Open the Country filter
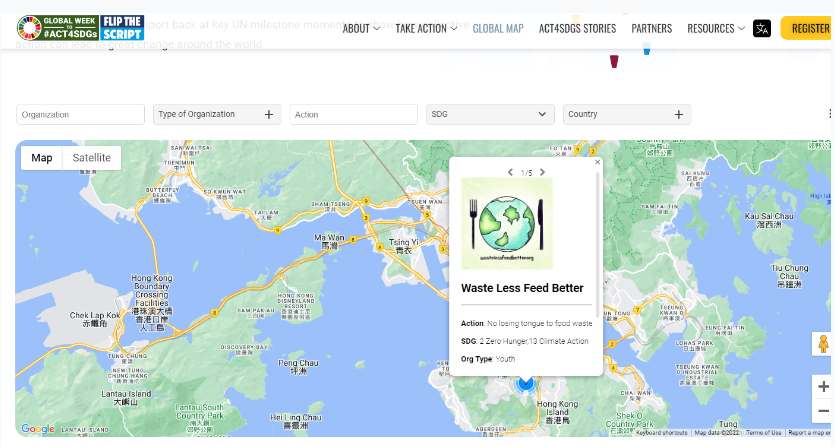Screen dimensions: 835x447 [627, 114]
